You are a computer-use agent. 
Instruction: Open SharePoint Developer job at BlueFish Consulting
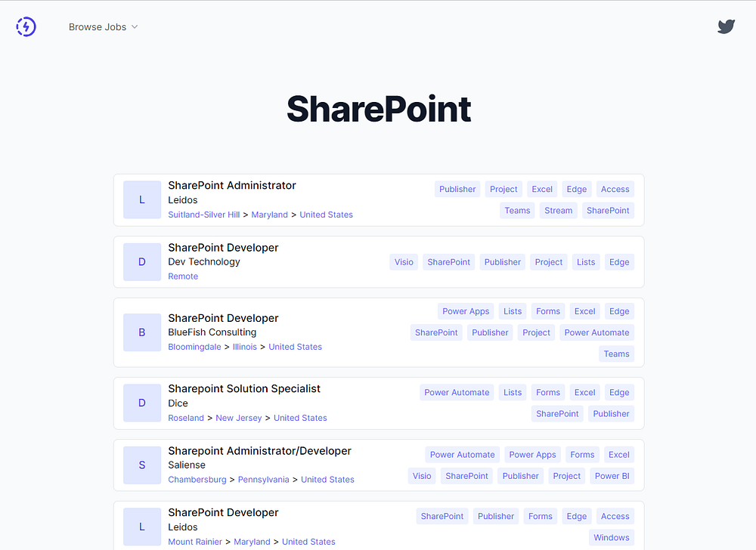(x=223, y=318)
